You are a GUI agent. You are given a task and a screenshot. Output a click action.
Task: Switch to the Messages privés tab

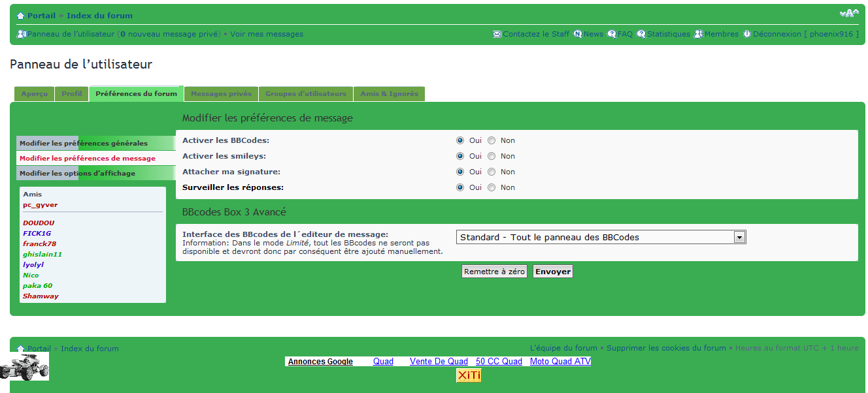coord(221,94)
